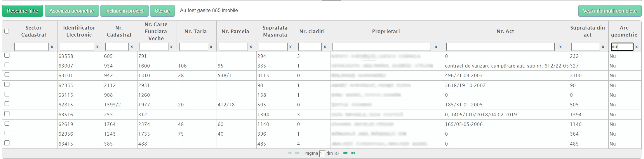Image resolution: width=644 pixels, height=159 pixels.
Task: Jump to last page arrow icon
Action: pos(353,153)
